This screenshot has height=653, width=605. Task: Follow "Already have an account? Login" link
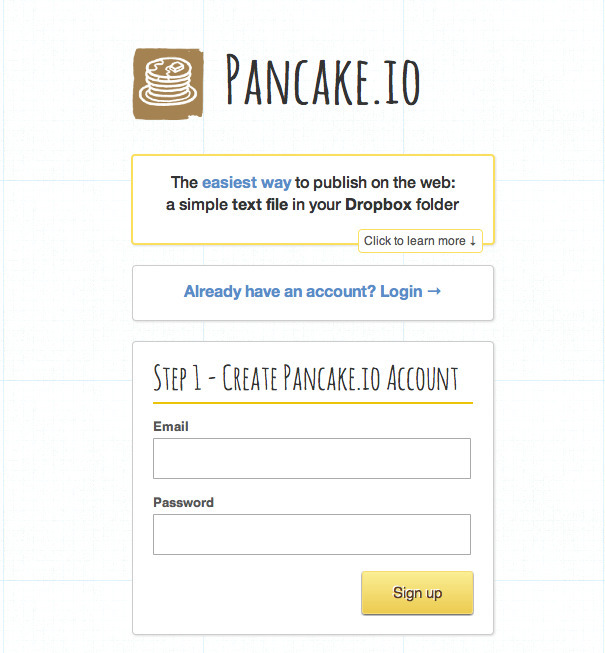pos(303,292)
